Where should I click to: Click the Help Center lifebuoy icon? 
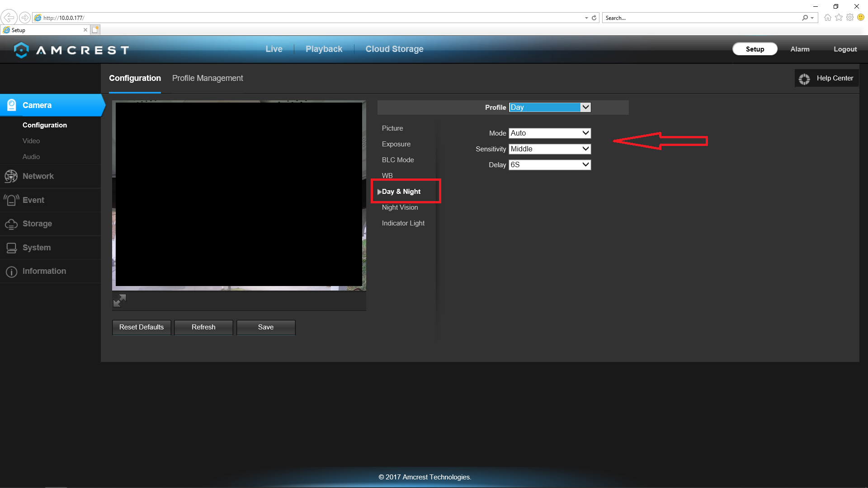click(x=804, y=79)
